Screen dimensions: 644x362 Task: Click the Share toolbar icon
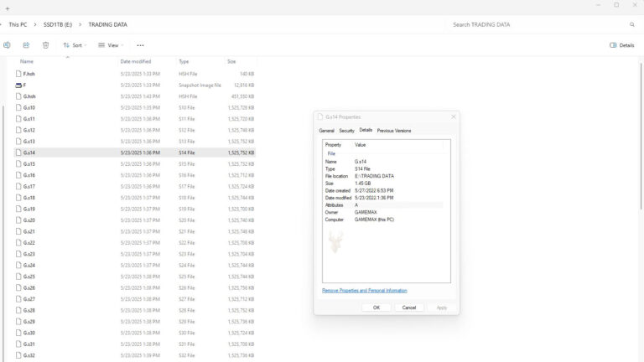point(26,45)
